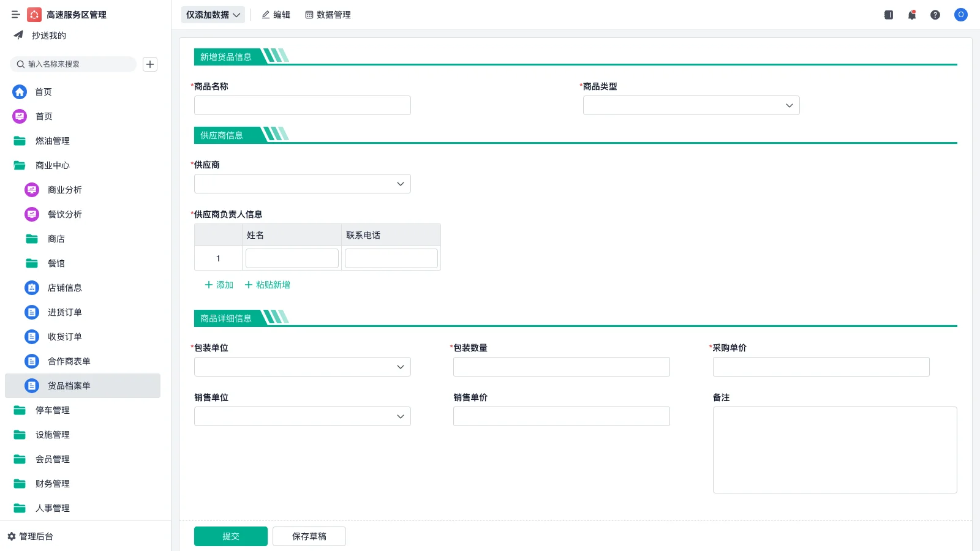980x551 pixels.
Task: Click the 提交 submit button
Action: (x=231, y=536)
